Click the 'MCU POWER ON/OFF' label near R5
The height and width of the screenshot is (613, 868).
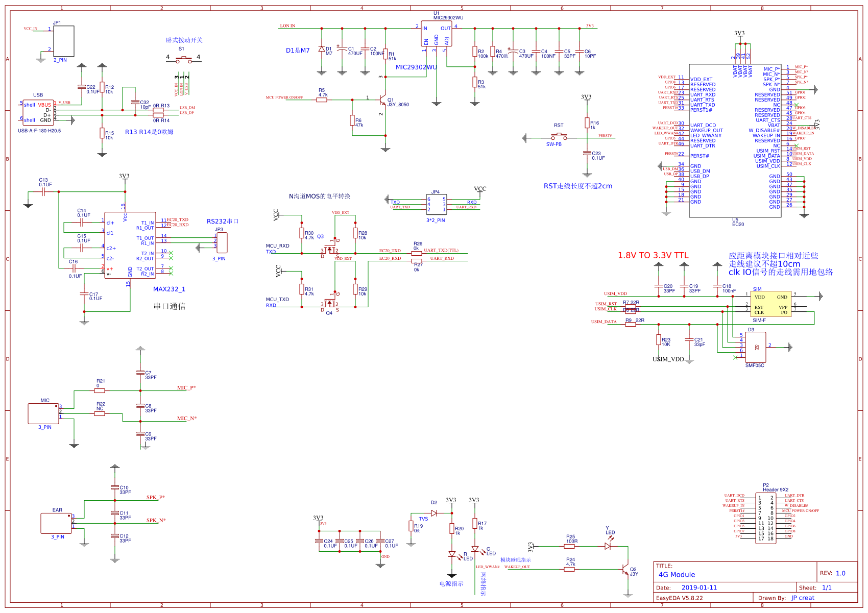[284, 97]
